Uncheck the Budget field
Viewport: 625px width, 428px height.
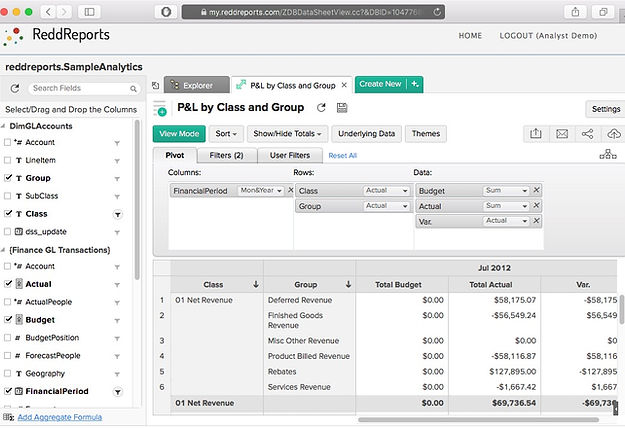click(7, 320)
